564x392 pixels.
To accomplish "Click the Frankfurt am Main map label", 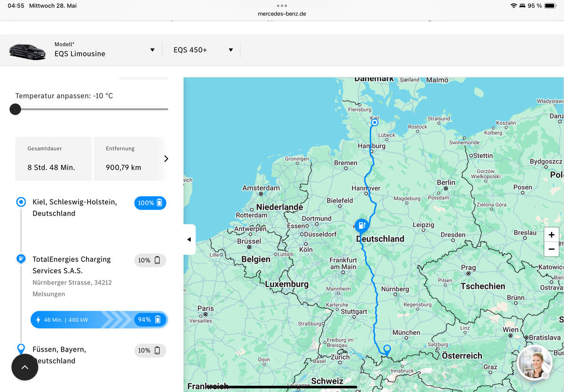I will [343, 263].
